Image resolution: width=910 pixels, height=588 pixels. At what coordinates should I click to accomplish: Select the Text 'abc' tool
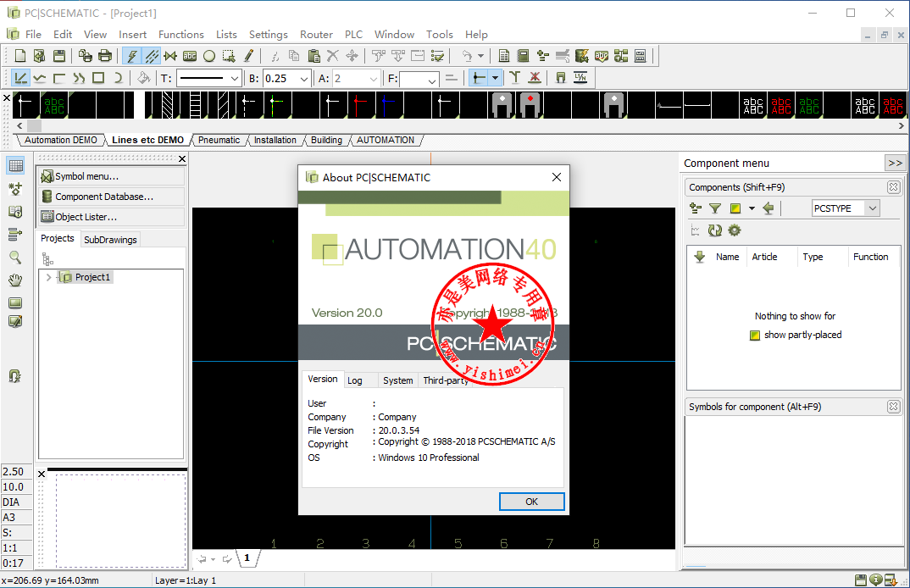tap(190, 56)
